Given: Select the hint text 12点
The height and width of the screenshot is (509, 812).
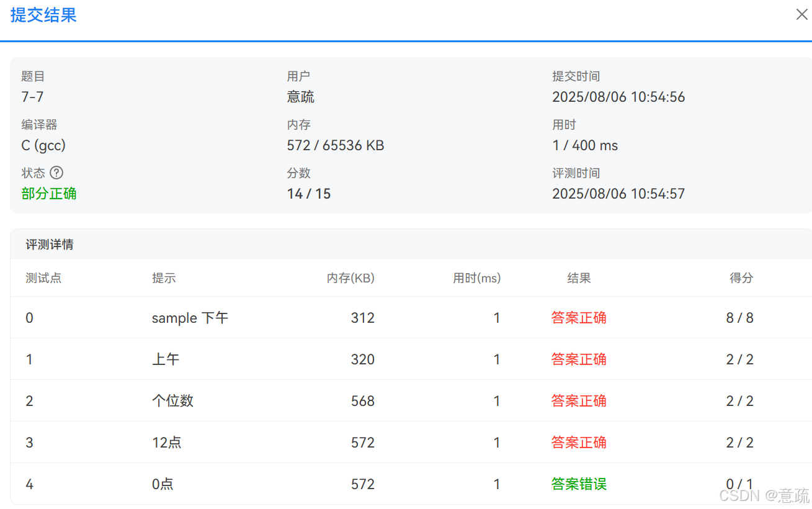Looking at the screenshot, I should 166,443.
